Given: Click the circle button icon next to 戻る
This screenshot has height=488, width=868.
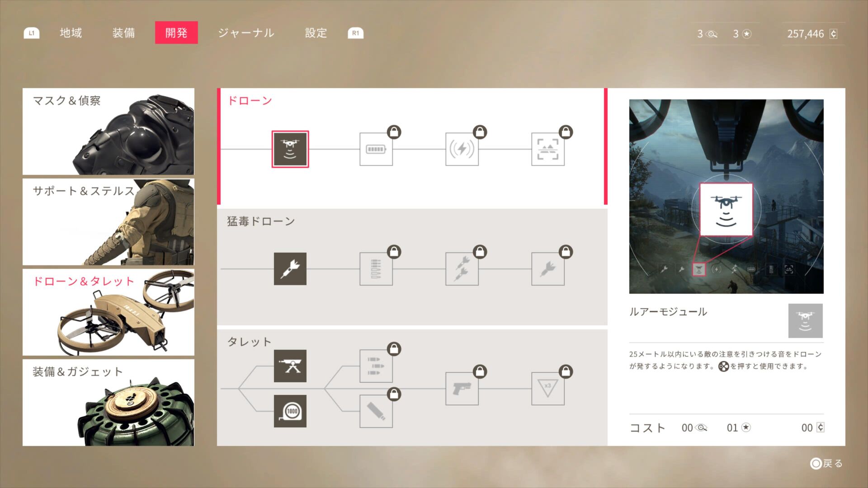Looking at the screenshot, I should pyautogui.click(x=816, y=464).
